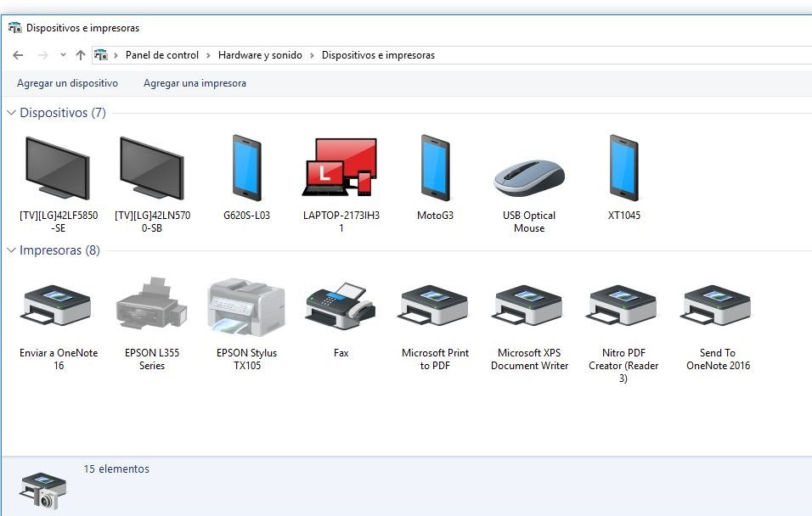Expand breadcrumb arrow after Hardware y sonido

[312, 55]
